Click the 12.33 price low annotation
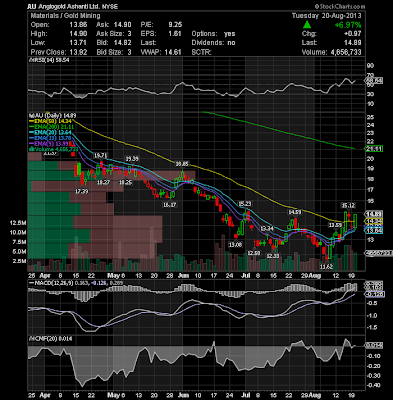 [272, 256]
